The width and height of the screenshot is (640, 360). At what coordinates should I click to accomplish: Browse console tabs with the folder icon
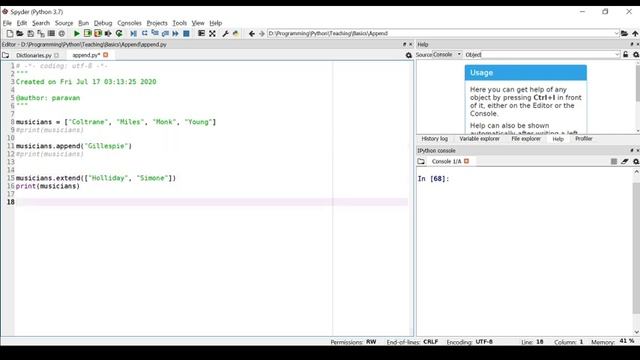click(x=421, y=162)
